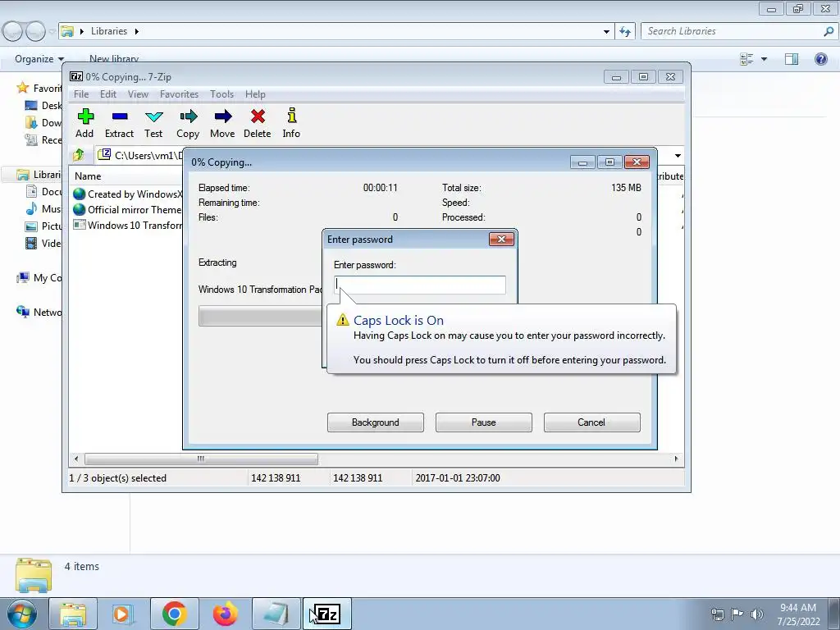This screenshot has width=840, height=630.
Task: Open Google Chrome from taskbar
Action: [x=174, y=614]
